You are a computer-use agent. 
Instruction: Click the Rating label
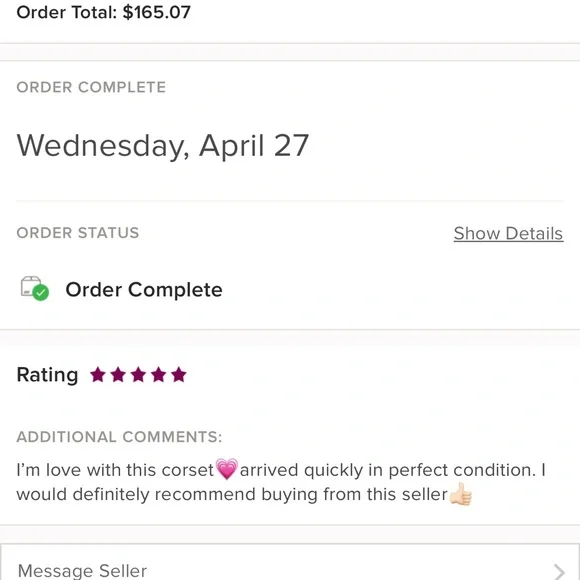47,375
